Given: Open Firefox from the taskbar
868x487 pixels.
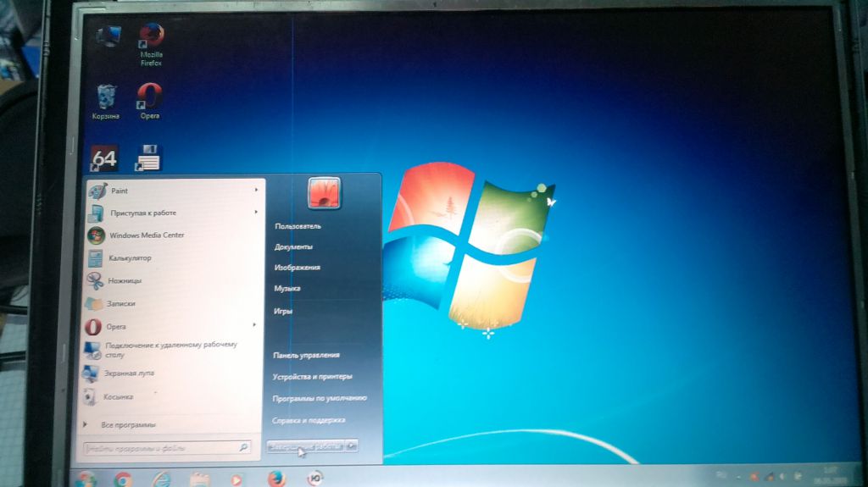Looking at the screenshot, I should 276,479.
